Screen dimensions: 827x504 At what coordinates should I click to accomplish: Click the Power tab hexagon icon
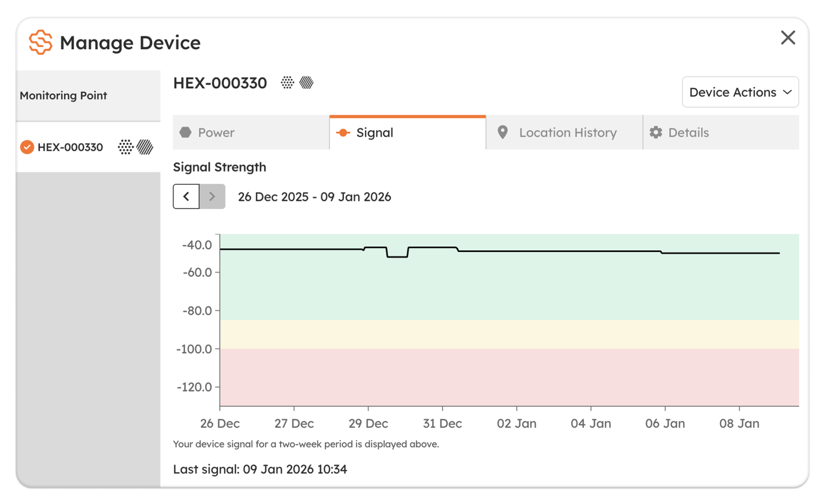pyautogui.click(x=186, y=132)
